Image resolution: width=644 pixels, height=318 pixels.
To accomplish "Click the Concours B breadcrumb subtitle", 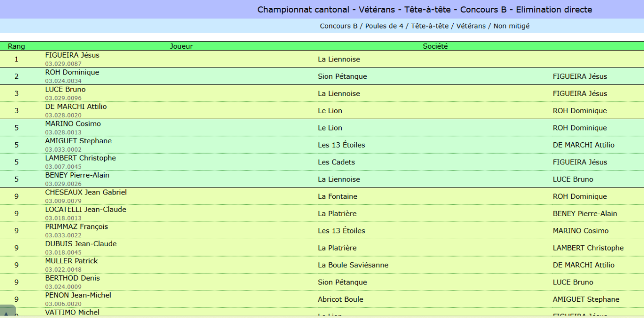I will tap(425, 26).
